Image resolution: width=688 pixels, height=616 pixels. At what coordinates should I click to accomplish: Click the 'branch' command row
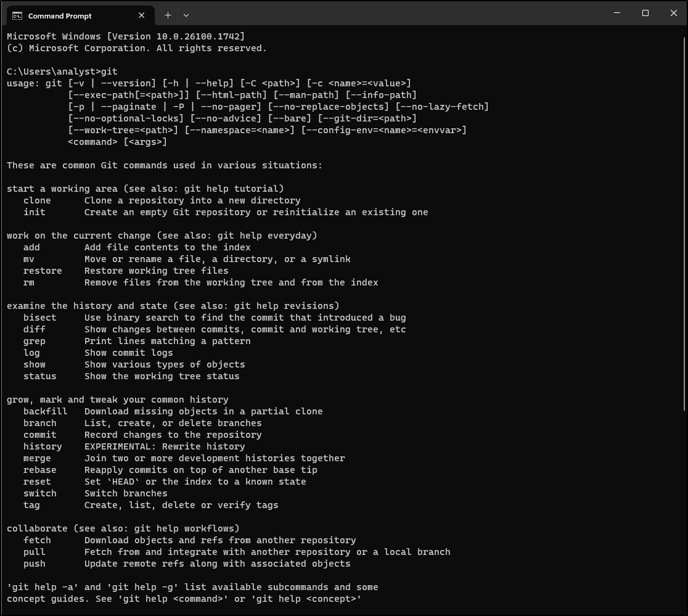pyautogui.click(x=142, y=424)
